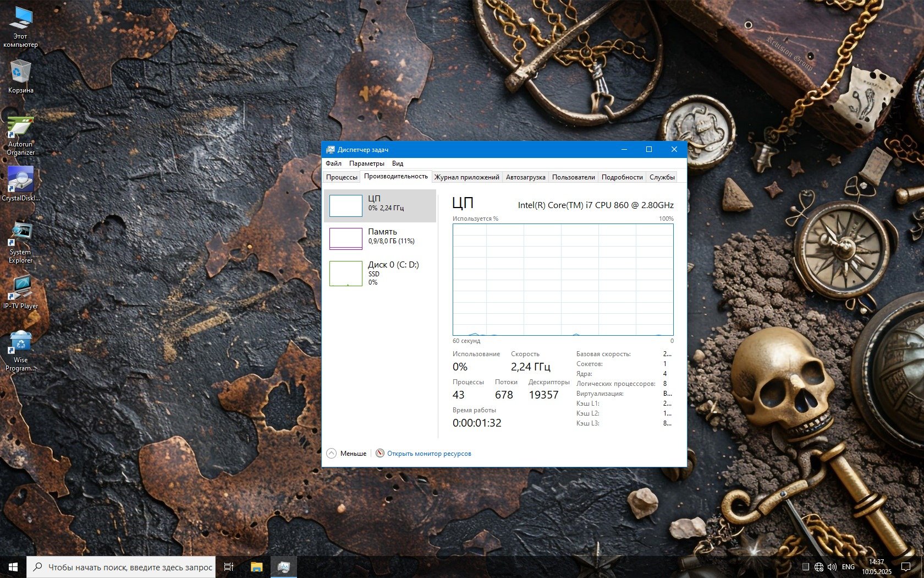Open the Параметры menu
This screenshot has width=924, height=578.
[366, 163]
